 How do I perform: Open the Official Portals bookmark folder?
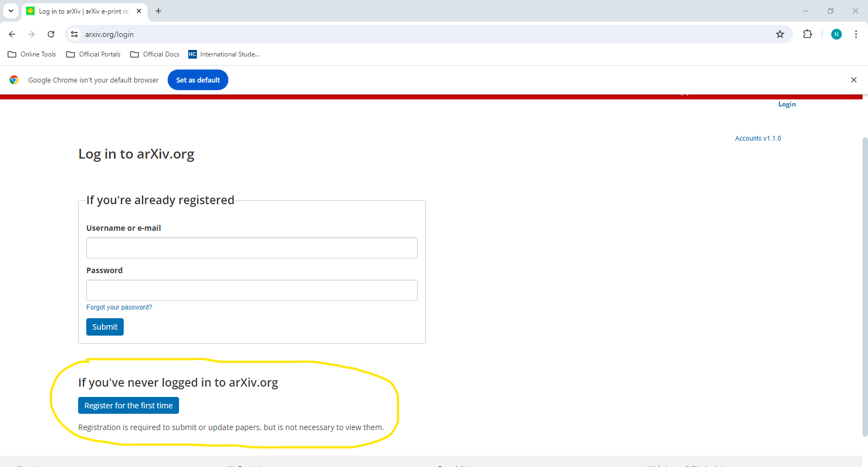click(93, 54)
